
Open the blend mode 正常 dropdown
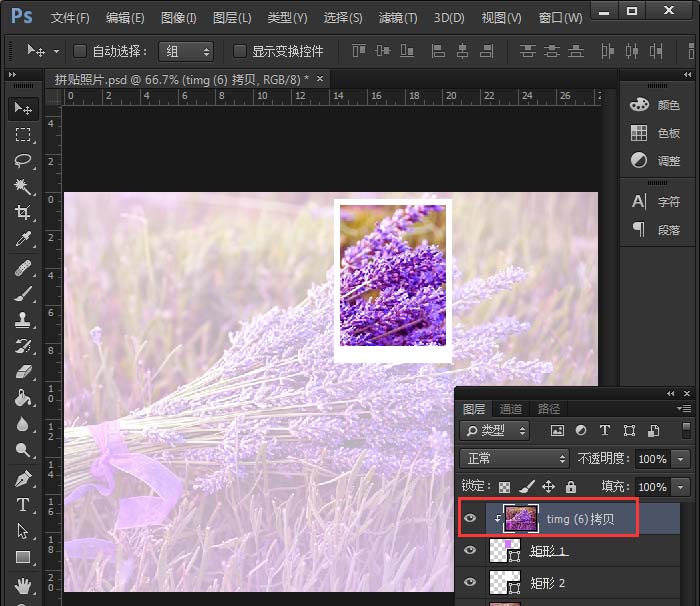(514, 459)
